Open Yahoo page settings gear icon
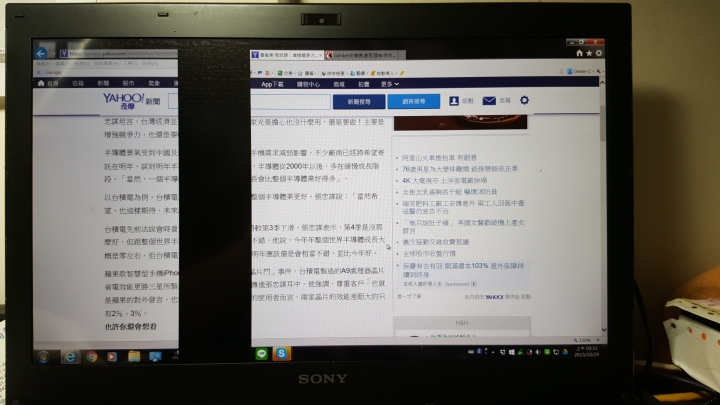The width and height of the screenshot is (720, 405). 524,100
